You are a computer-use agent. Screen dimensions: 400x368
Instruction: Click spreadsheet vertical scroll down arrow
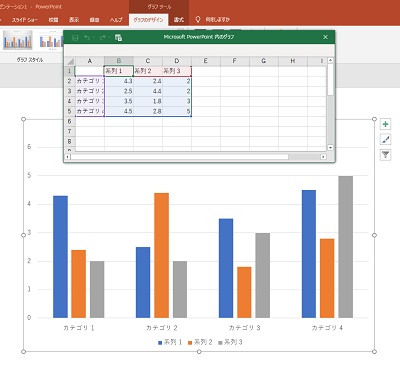(330, 147)
